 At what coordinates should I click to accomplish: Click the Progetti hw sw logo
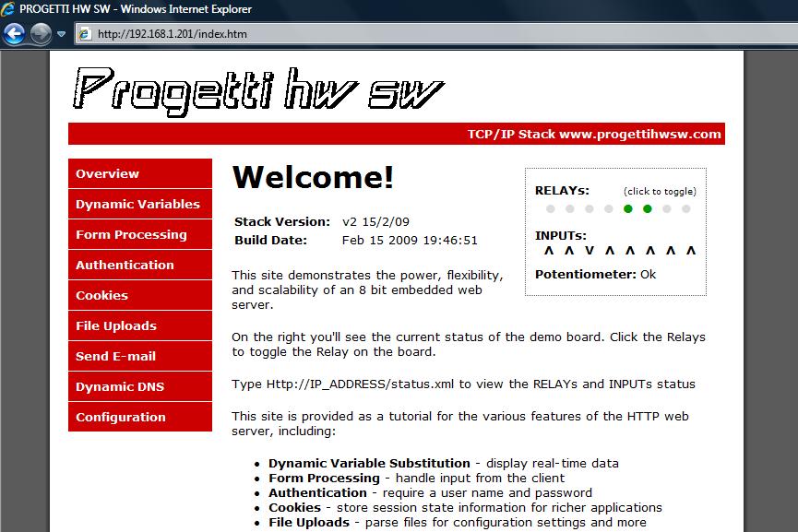[258, 90]
